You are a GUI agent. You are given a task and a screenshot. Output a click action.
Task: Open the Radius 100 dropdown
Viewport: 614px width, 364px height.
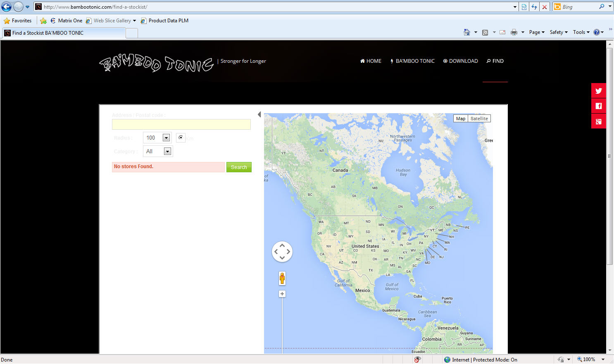pyautogui.click(x=157, y=138)
